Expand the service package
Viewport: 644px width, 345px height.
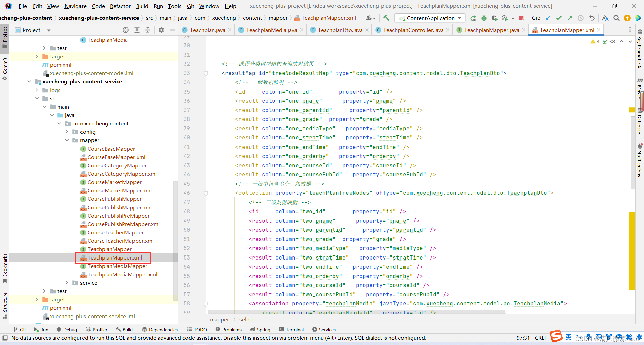click(67, 283)
